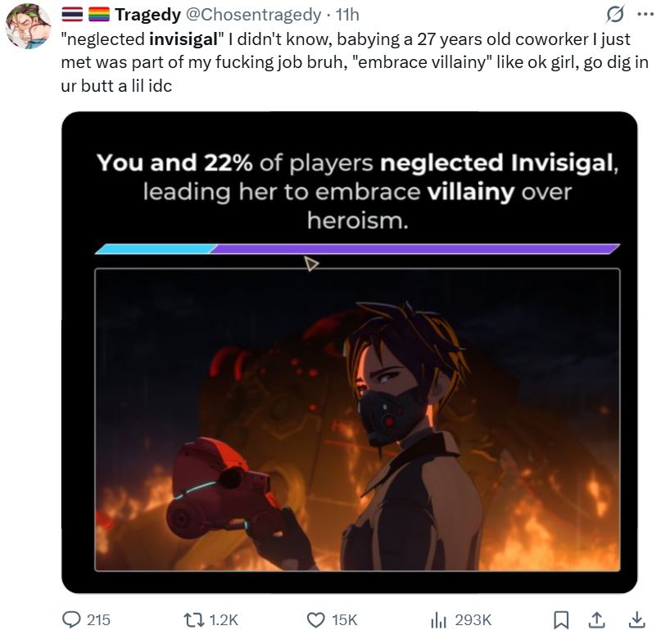Click the 293K views count
Image resolution: width=661 pixels, height=644 pixels.
(473, 620)
